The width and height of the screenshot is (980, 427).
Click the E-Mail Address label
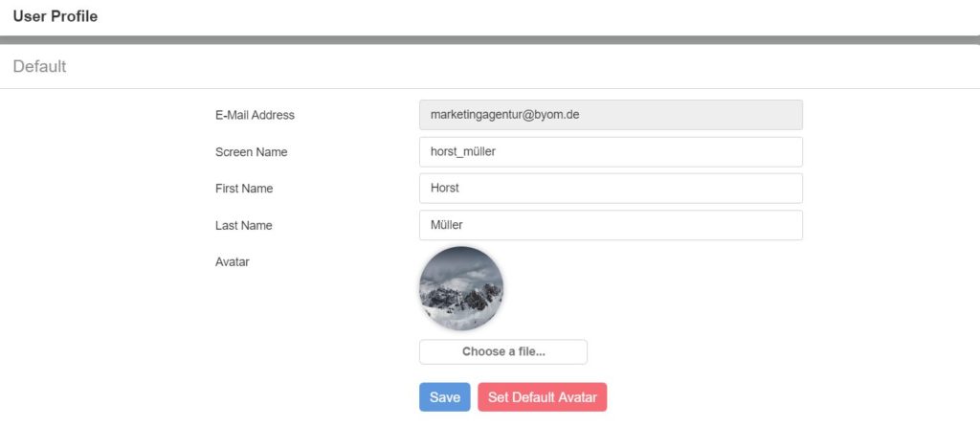255,115
